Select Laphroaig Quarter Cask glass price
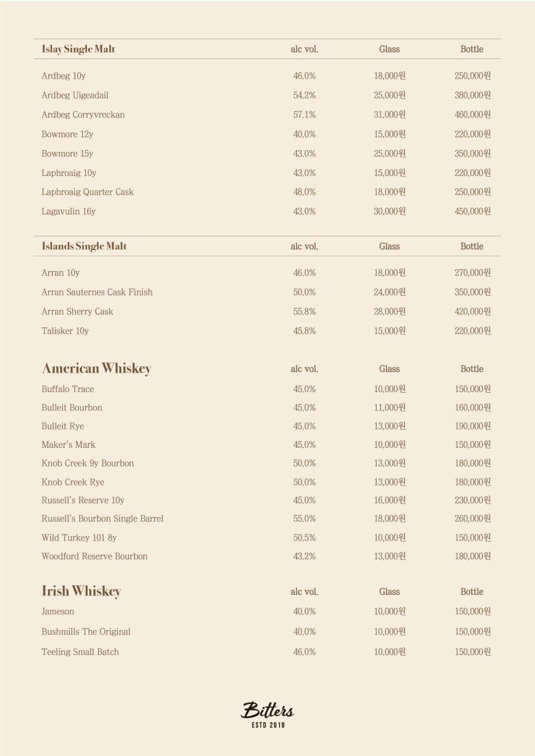 point(389,192)
